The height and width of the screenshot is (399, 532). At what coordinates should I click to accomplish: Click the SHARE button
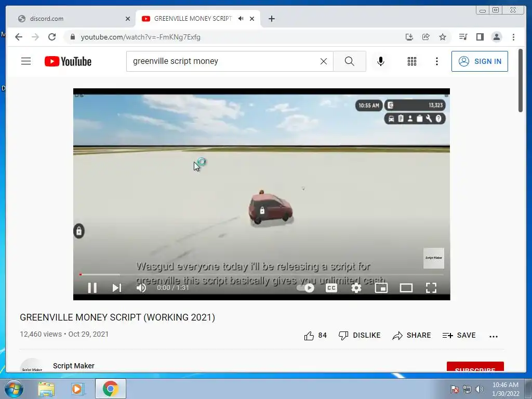click(411, 336)
